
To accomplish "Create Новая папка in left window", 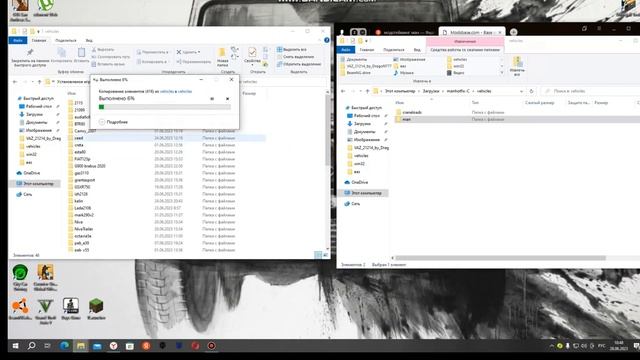I will click(222, 57).
